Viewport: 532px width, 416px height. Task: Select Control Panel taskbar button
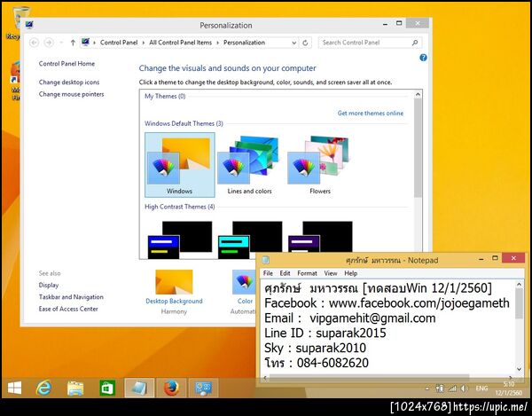click(x=203, y=388)
